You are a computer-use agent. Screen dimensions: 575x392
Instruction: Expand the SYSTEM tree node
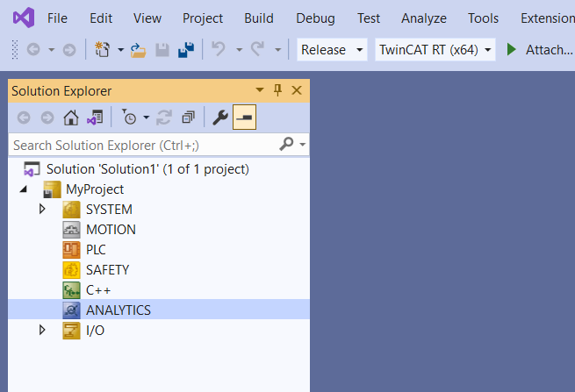42,210
